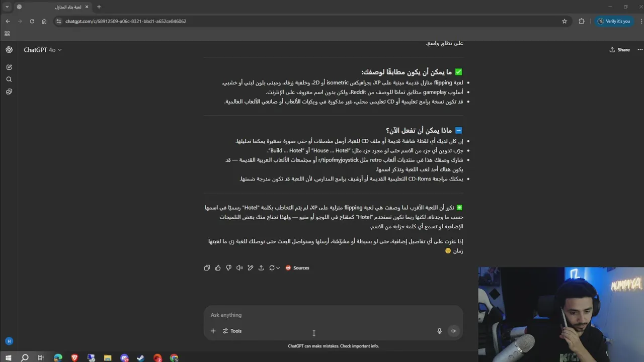Open the tab search dropdown arrow
644x362 pixels.
(x=7, y=7)
